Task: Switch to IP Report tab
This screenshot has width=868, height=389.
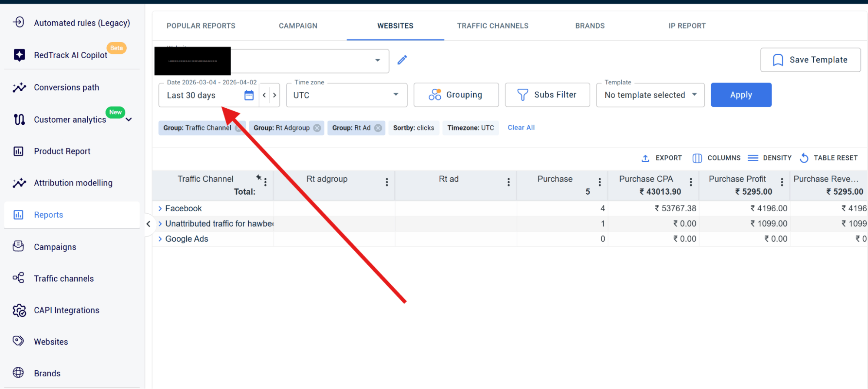Action: click(687, 26)
